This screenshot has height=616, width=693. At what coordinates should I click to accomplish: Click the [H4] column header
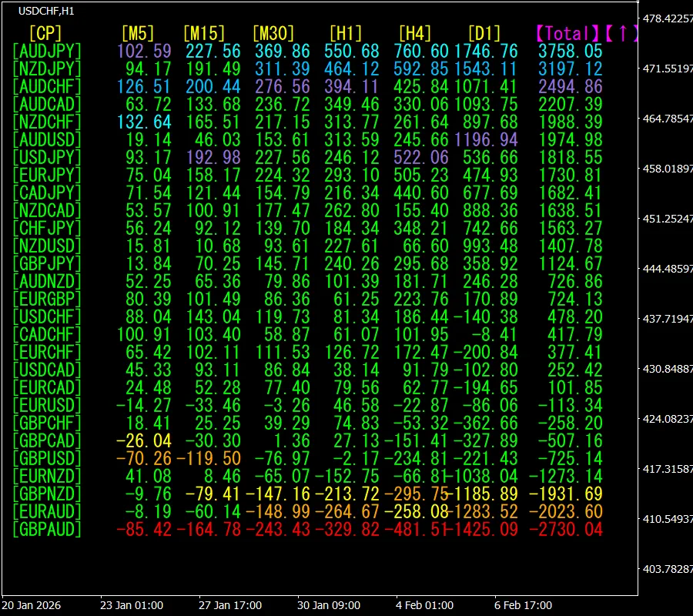(x=415, y=33)
